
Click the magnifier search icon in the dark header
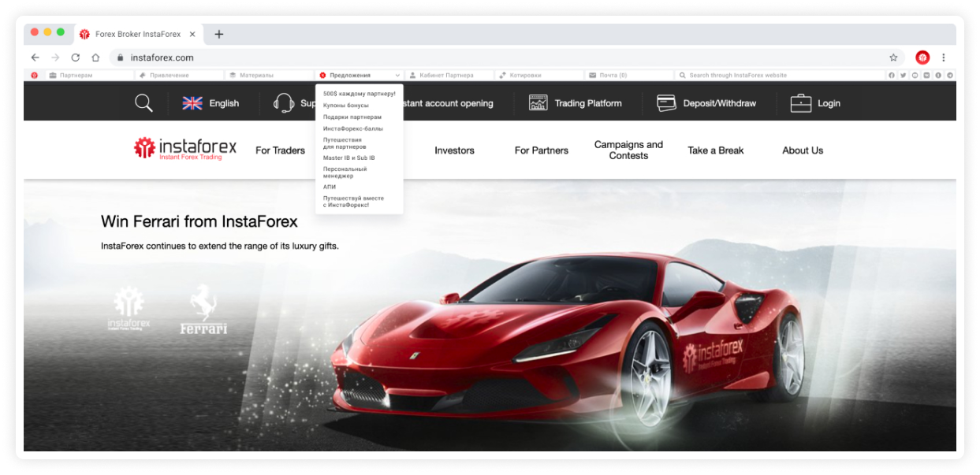tap(143, 103)
